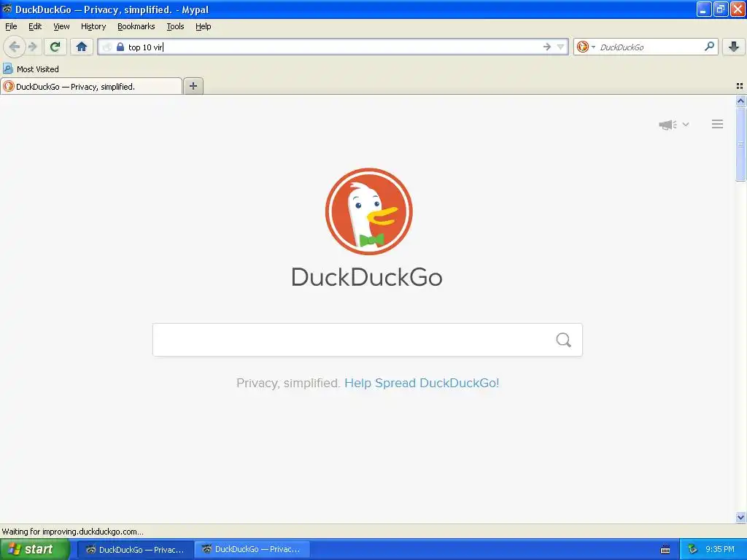This screenshot has width=747, height=560.
Task: Follow the Help Spread DuckDuckGo! link
Action: click(422, 383)
